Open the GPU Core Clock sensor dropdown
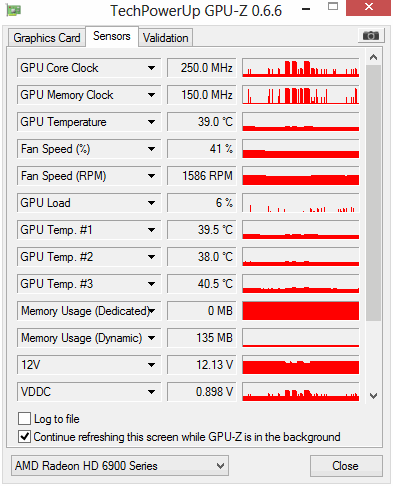Image resolution: width=393 pixels, height=486 pixels. [x=151, y=68]
